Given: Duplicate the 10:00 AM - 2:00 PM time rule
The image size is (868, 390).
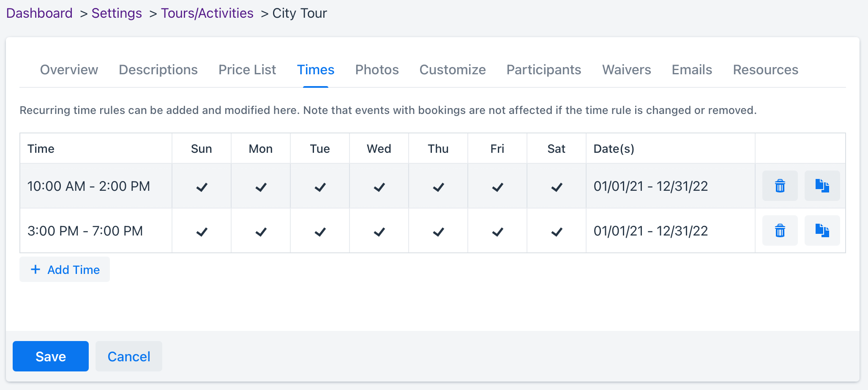Looking at the screenshot, I should 822,186.
